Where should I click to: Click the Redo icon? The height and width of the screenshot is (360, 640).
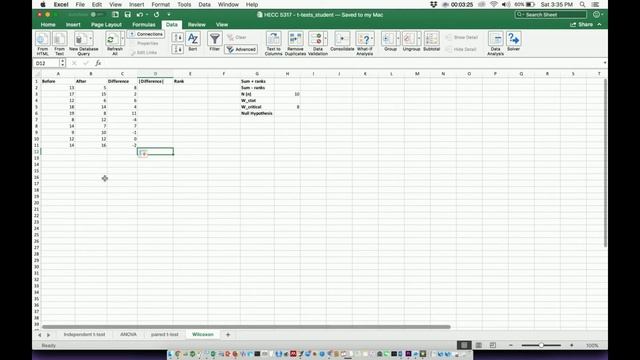[x=156, y=15]
